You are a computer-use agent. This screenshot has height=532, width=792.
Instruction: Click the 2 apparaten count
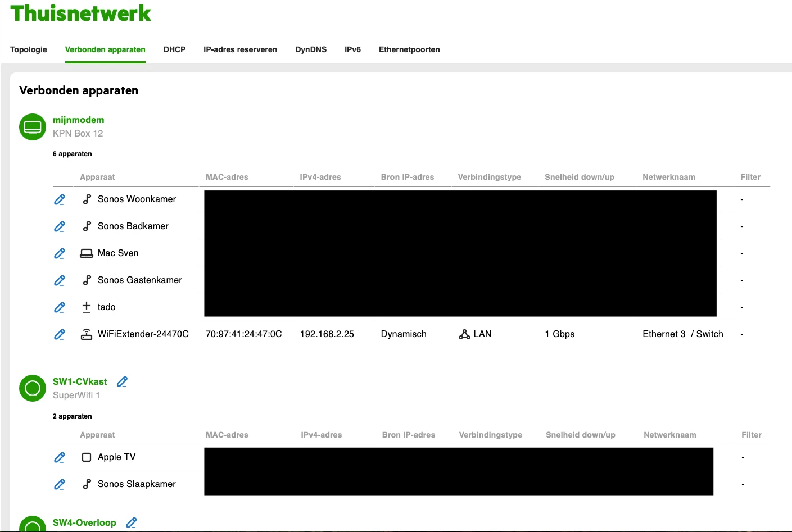(x=73, y=416)
